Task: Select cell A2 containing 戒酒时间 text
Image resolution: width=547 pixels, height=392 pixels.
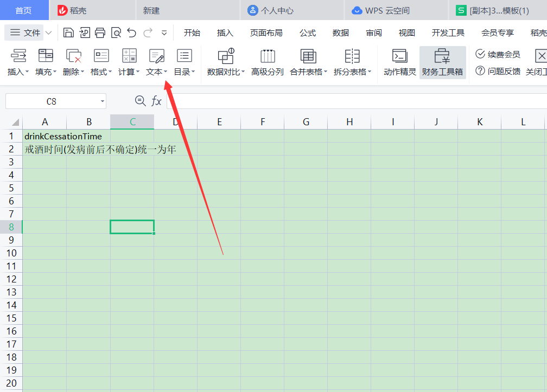Action: 45,149
